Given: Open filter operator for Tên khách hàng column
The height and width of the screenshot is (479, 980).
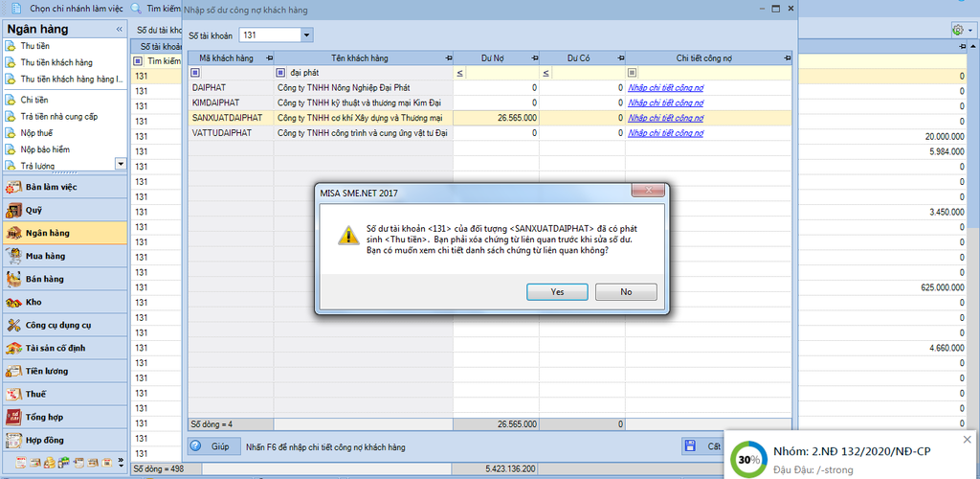Looking at the screenshot, I should click(x=280, y=73).
